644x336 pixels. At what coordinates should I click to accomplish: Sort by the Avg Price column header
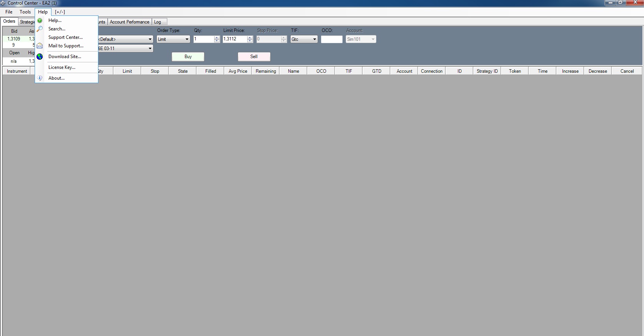click(x=238, y=71)
